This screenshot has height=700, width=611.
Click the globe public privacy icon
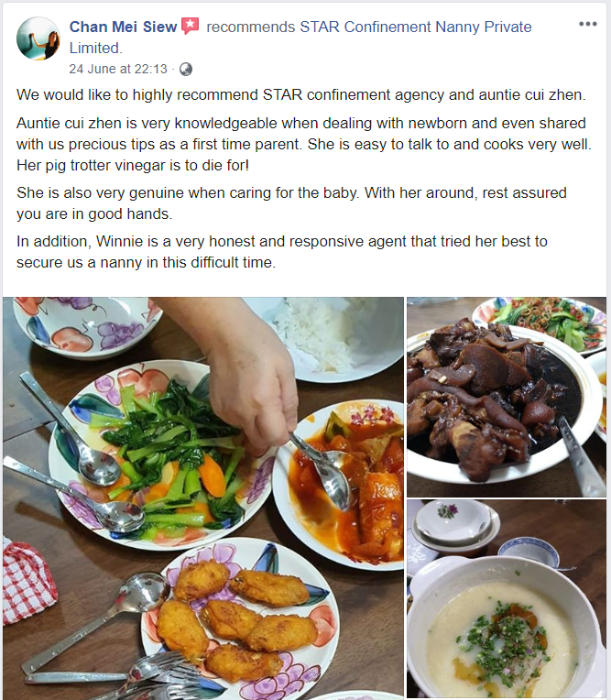tap(186, 70)
